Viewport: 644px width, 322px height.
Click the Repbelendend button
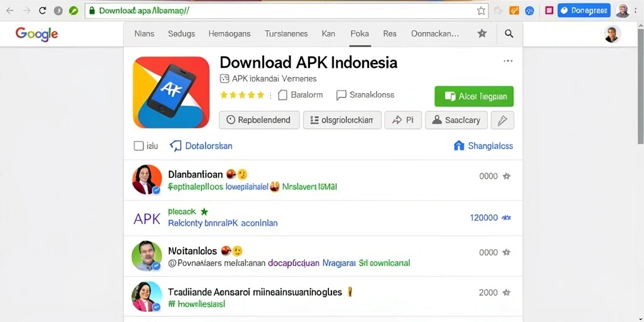259,120
